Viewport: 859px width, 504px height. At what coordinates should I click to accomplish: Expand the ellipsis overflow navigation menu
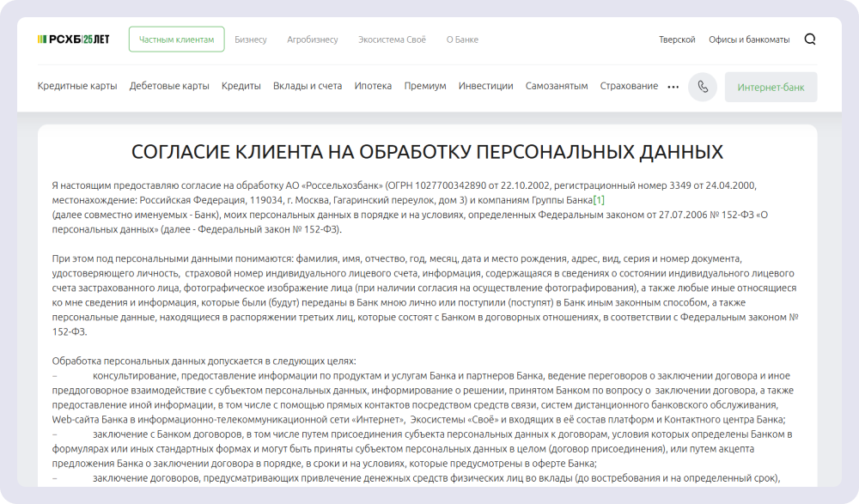672,86
